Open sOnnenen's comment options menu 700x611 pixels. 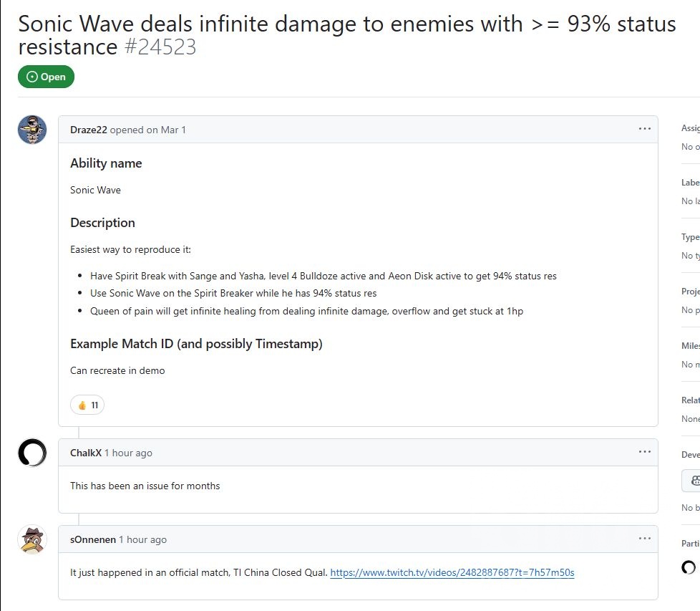(x=645, y=539)
